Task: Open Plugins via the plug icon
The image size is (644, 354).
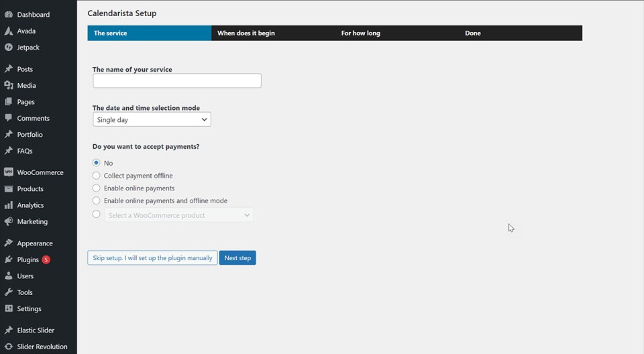Action: pos(9,260)
